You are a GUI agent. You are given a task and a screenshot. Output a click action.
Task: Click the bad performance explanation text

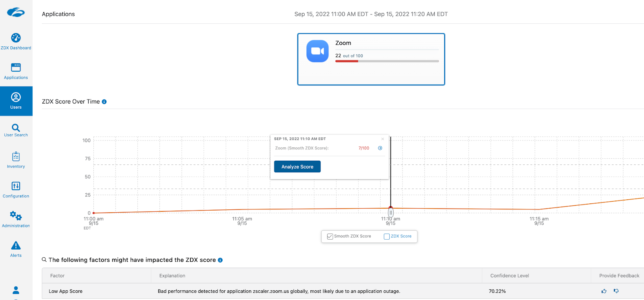pos(279,291)
